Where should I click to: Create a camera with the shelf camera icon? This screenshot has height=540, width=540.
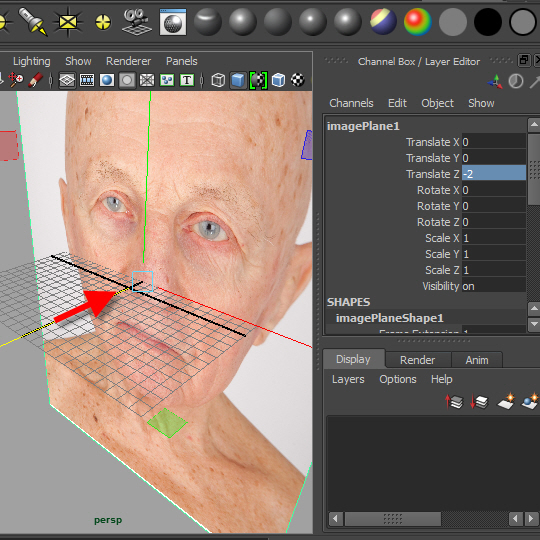tap(137, 22)
